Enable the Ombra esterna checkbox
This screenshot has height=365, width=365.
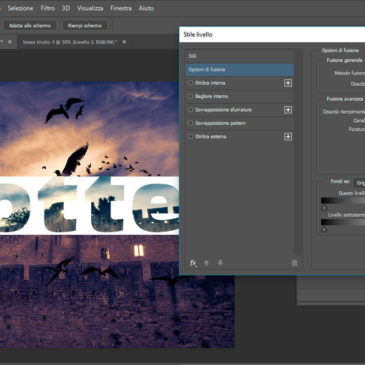[190, 137]
